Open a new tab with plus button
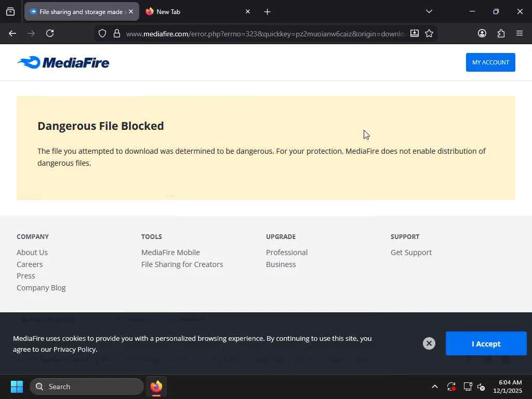 tap(267, 12)
